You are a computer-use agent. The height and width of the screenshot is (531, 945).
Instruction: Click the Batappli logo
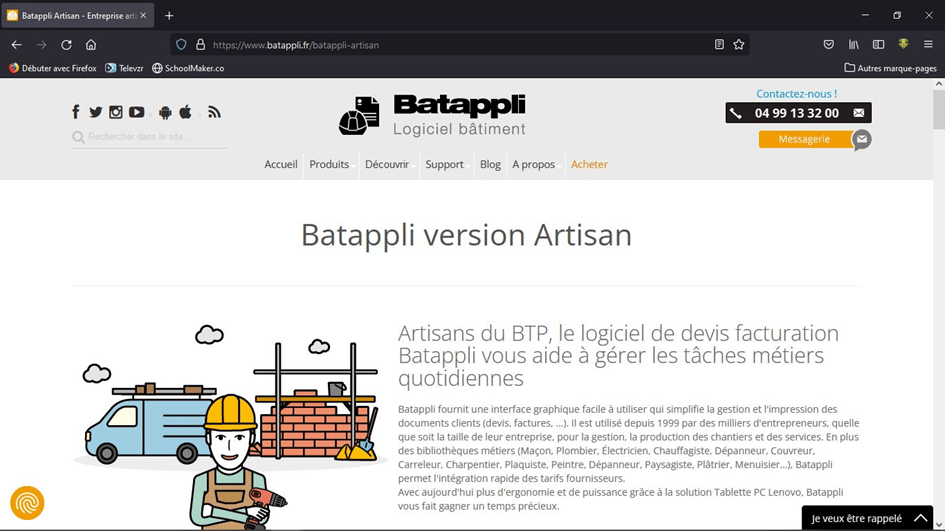coord(432,115)
